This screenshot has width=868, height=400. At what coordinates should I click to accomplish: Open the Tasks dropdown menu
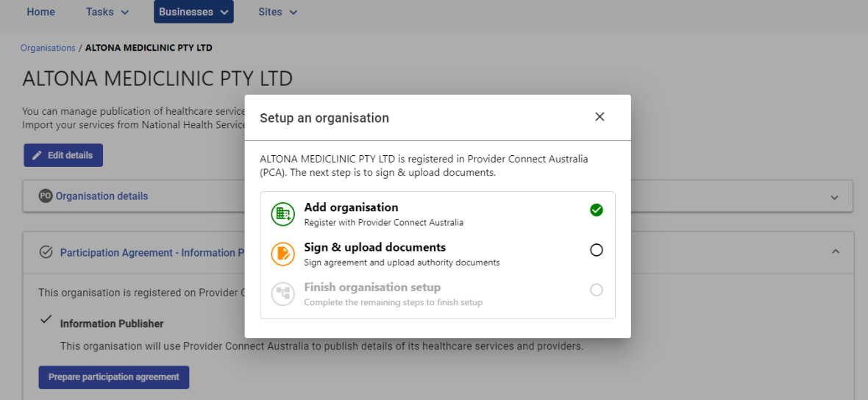[107, 12]
